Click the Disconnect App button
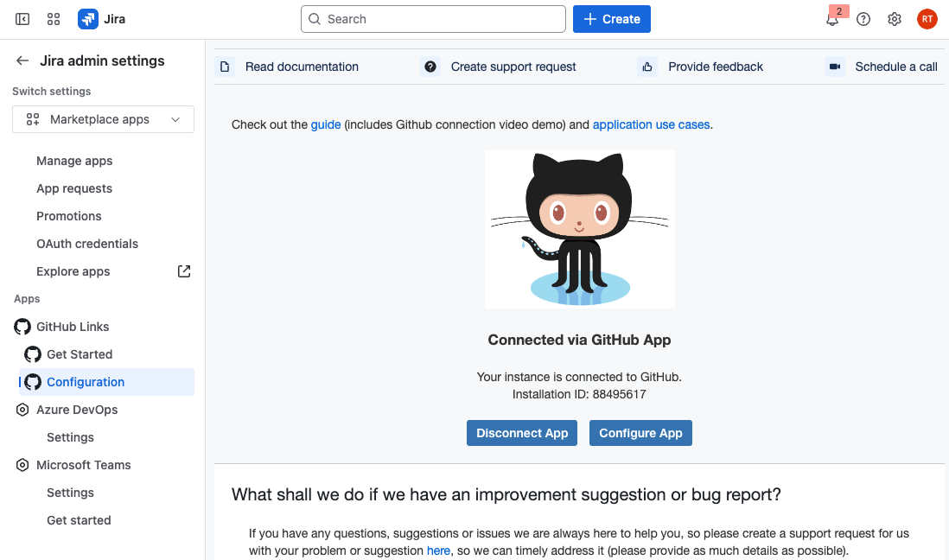 522,433
